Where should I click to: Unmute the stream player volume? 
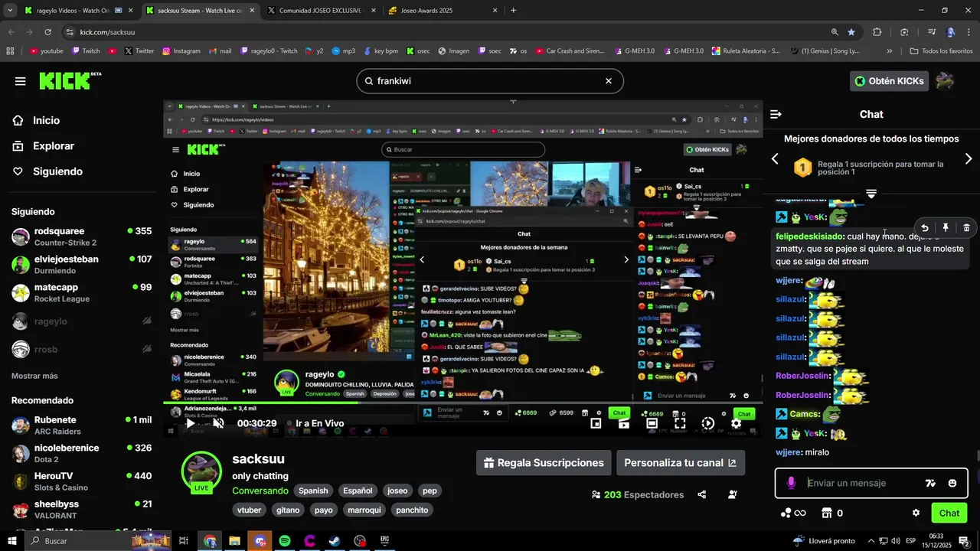[x=218, y=423]
